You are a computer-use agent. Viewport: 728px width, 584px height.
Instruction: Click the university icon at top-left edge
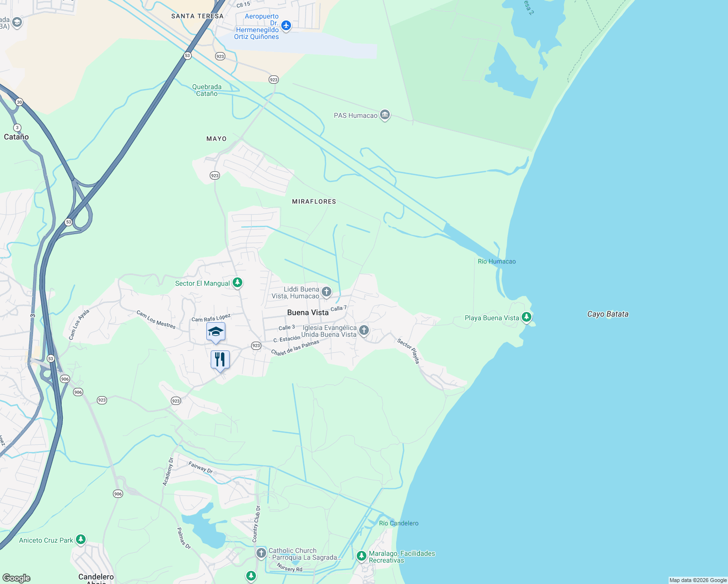(x=17, y=22)
